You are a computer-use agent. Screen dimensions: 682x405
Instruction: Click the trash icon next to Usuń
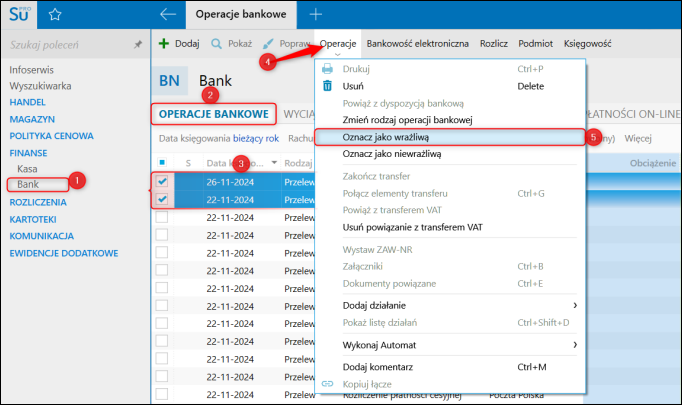tap(327, 86)
